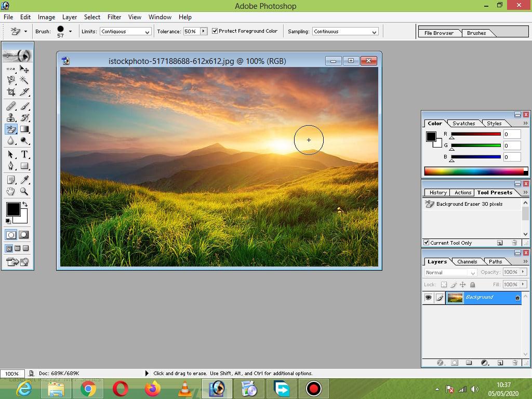Open the File Browser palette

tap(439, 33)
